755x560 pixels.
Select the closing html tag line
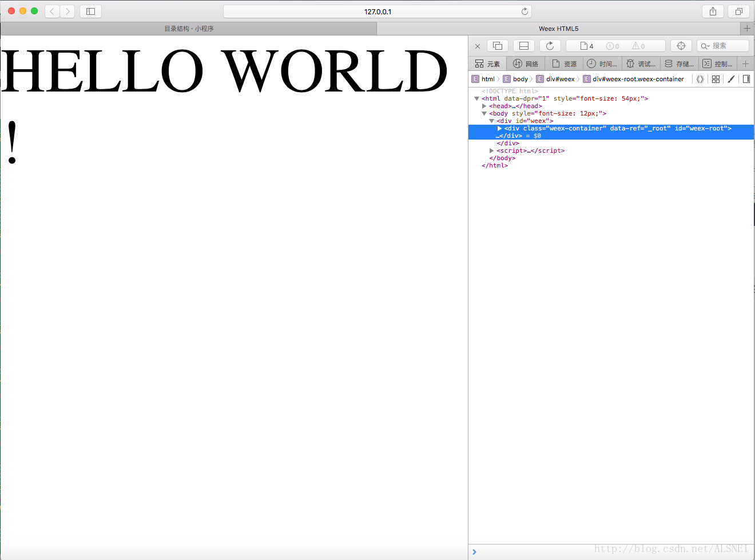(x=495, y=165)
